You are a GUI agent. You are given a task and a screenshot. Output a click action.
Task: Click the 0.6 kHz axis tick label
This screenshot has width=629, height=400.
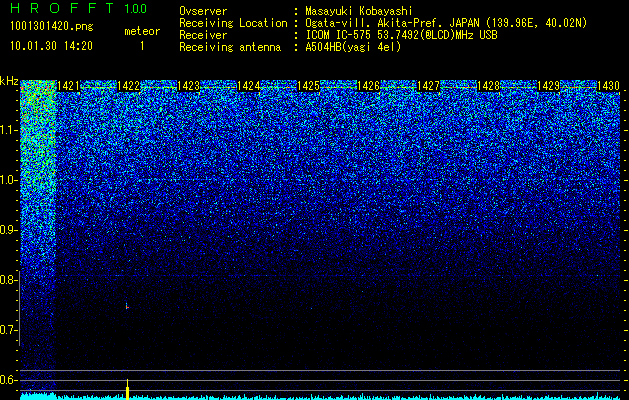click(x=8, y=380)
